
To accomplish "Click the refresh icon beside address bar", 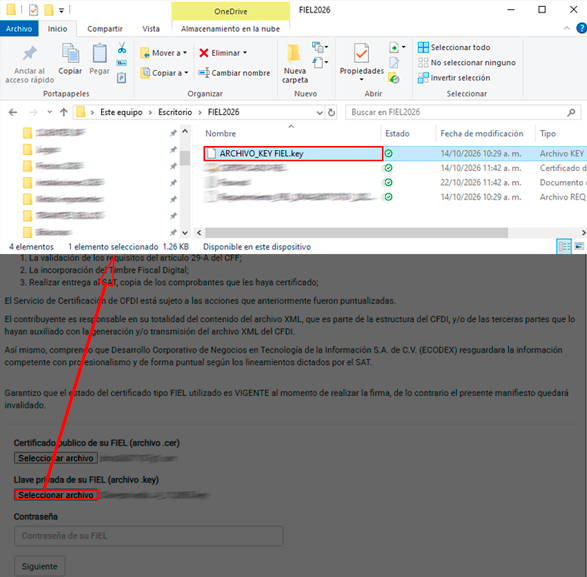I will click(x=331, y=112).
